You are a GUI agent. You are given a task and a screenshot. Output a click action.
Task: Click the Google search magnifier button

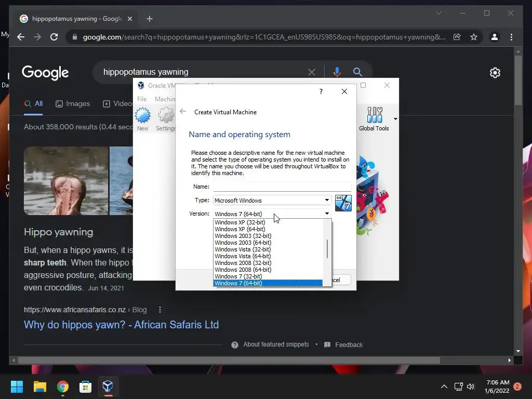(x=357, y=72)
